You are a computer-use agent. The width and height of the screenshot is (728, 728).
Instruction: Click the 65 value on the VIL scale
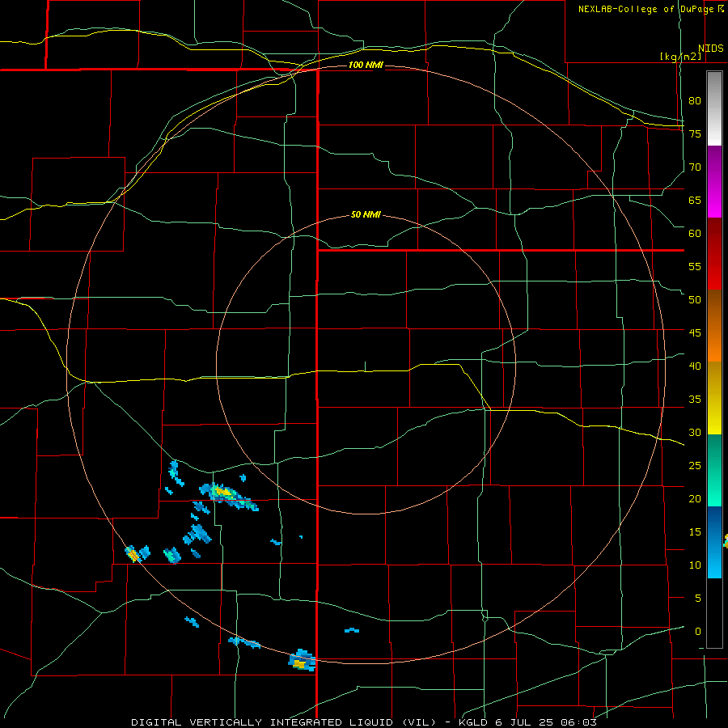pyautogui.click(x=695, y=200)
